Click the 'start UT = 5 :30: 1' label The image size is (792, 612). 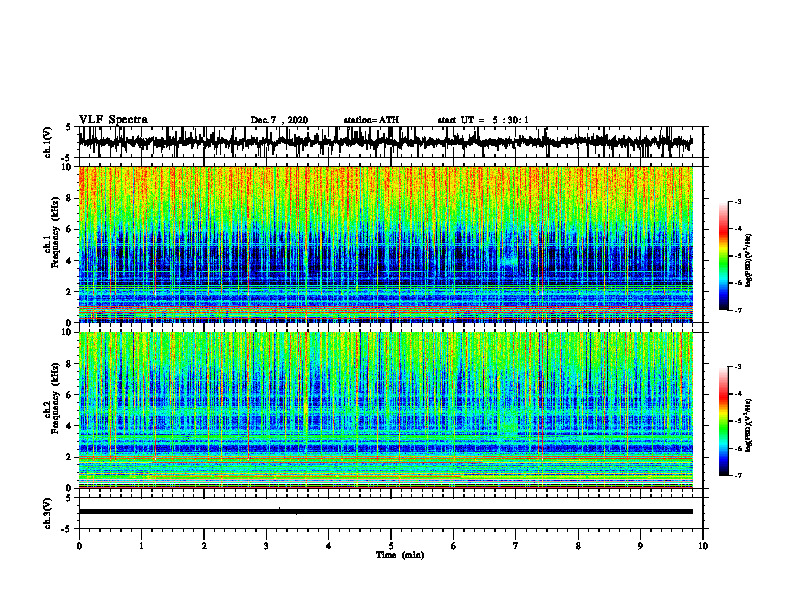483,120
